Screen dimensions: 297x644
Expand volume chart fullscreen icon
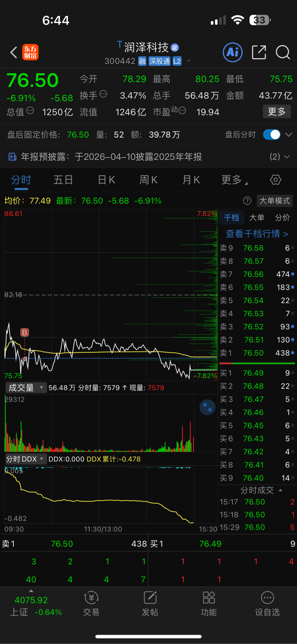pyautogui.click(x=207, y=407)
